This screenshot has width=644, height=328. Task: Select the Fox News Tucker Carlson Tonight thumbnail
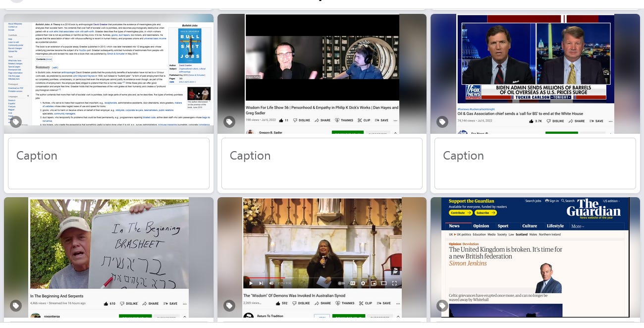536,74
